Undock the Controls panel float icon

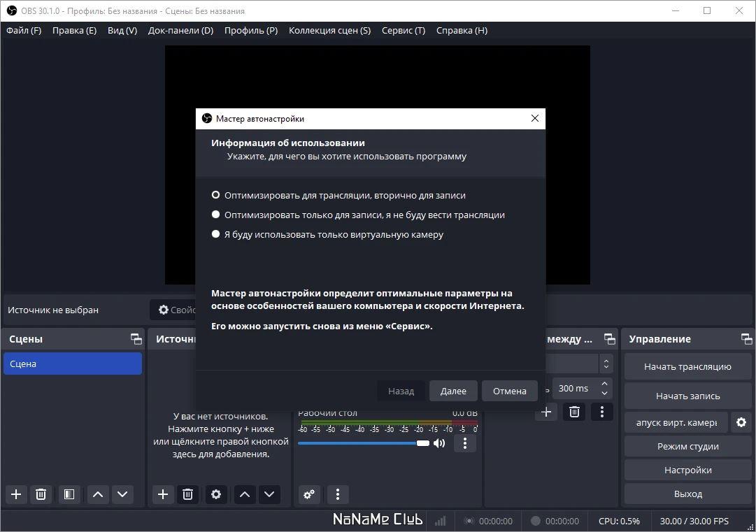click(x=747, y=339)
